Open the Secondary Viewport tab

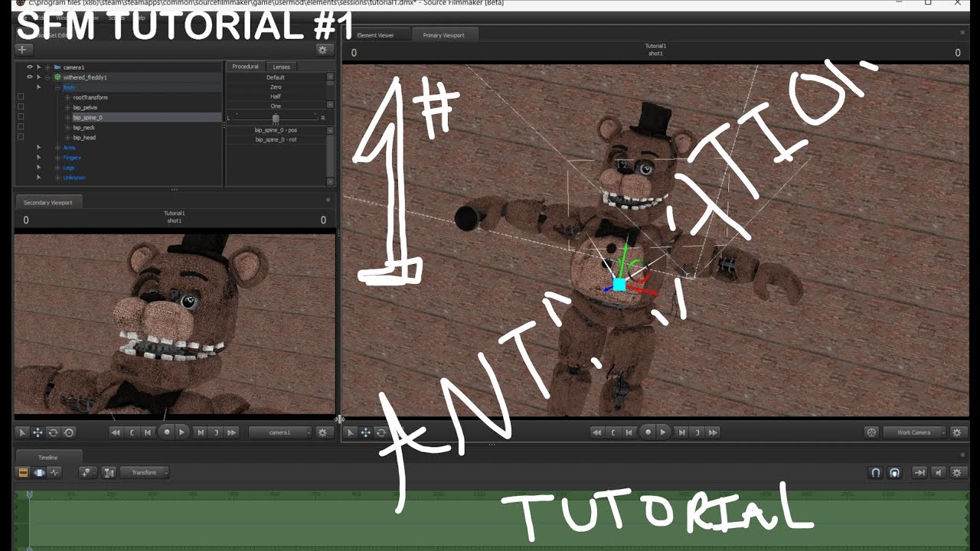click(48, 203)
